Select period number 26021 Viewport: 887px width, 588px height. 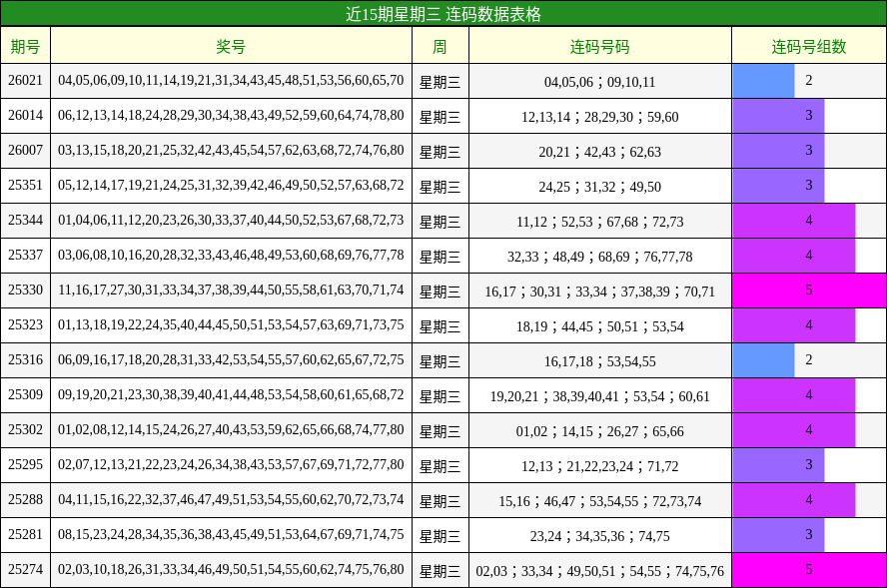(x=26, y=81)
